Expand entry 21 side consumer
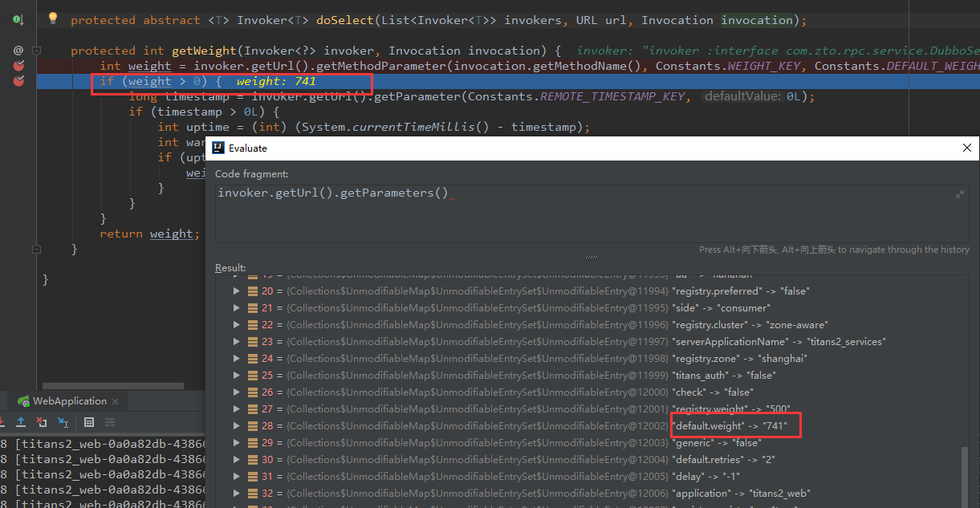The image size is (980, 508). click(237, 308)
